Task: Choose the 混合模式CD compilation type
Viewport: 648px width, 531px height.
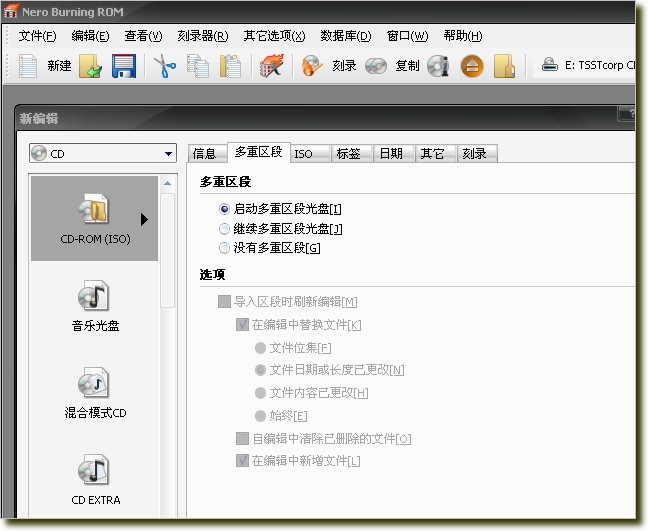Action: (95, 393)
